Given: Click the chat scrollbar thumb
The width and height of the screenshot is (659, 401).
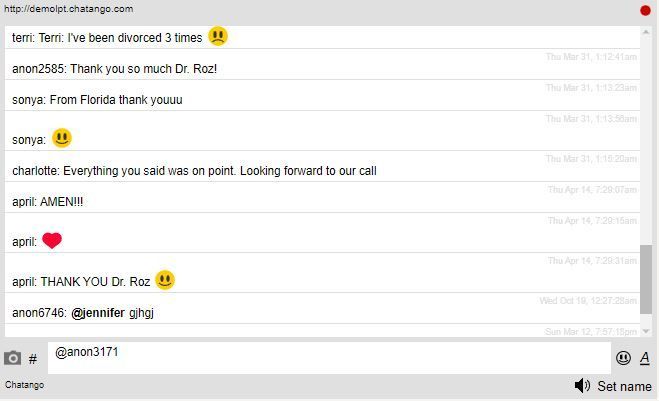Looking at the screenshot, I should [x=646, y=280].
